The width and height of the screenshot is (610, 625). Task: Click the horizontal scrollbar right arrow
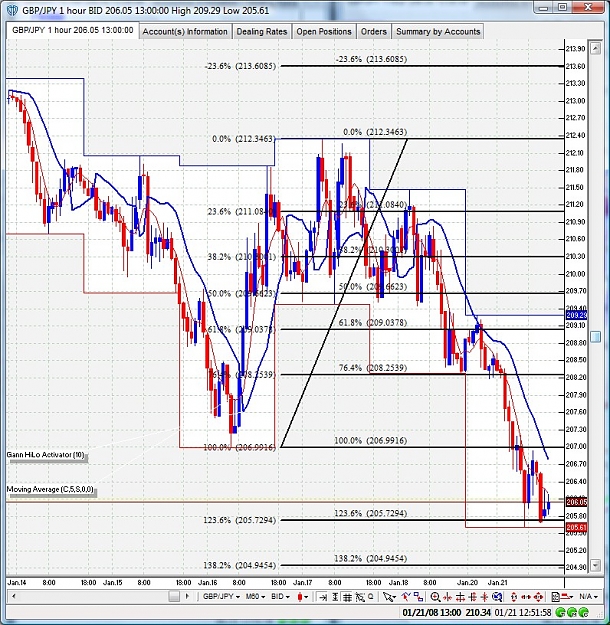point(187,597)
